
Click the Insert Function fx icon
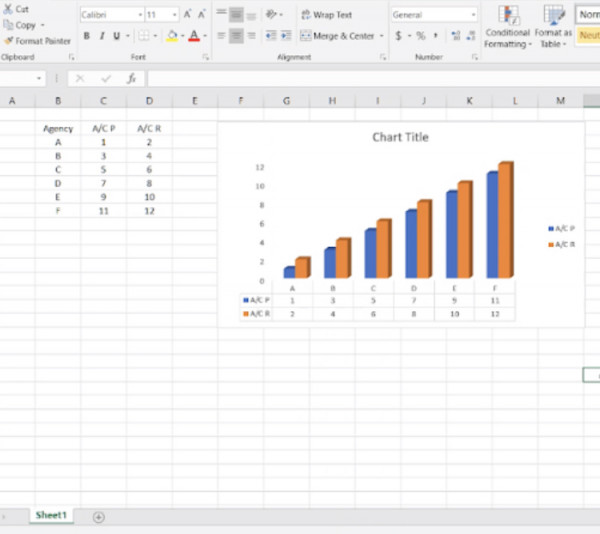click(131, 79)
